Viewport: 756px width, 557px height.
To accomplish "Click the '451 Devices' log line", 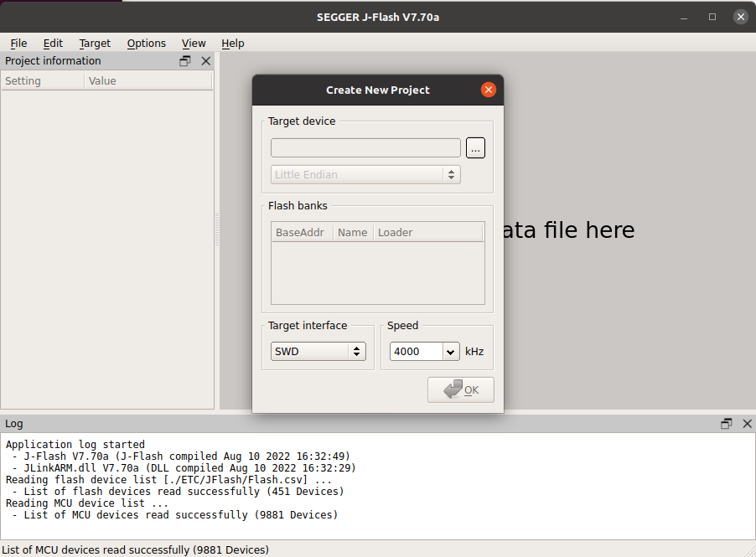I will 178,492.
